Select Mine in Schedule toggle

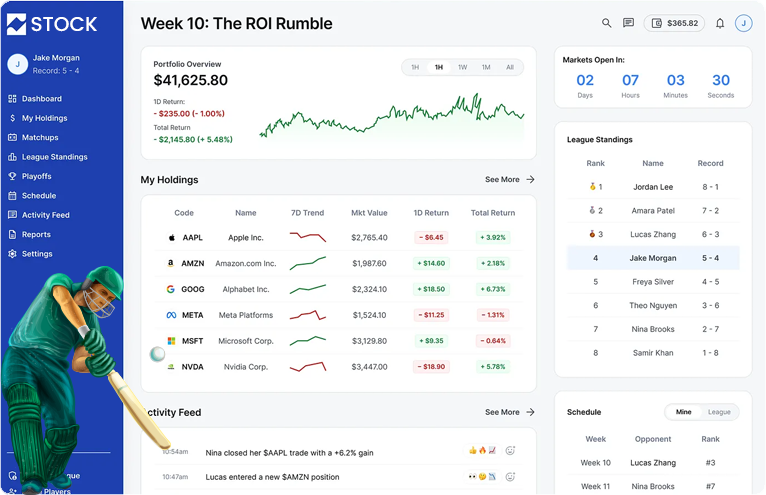683,412
